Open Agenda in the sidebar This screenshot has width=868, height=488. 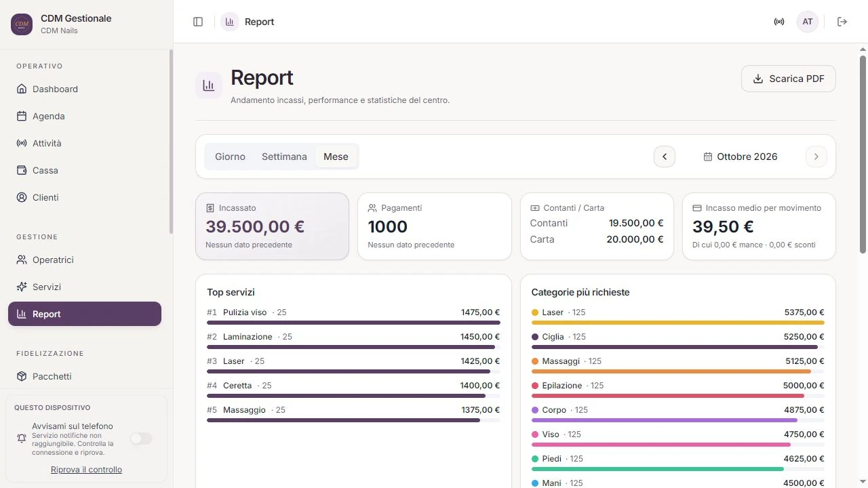(x=85, y=116)
